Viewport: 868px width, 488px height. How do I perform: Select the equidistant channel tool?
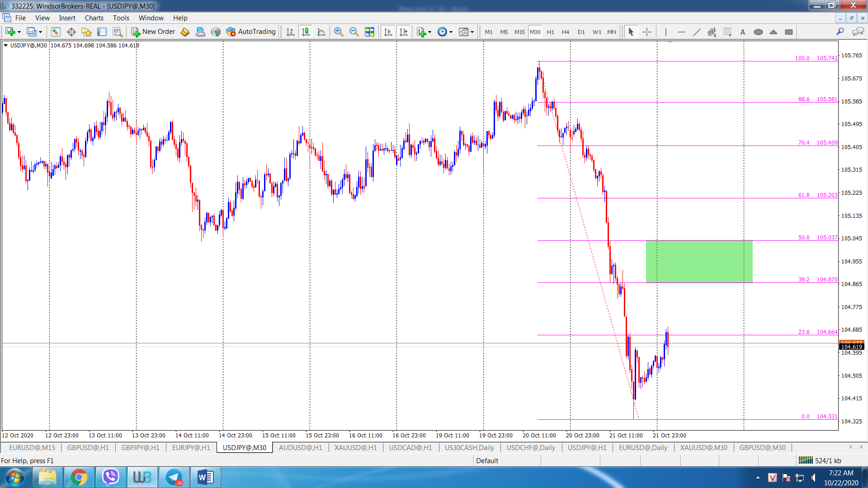pos(712,32)
